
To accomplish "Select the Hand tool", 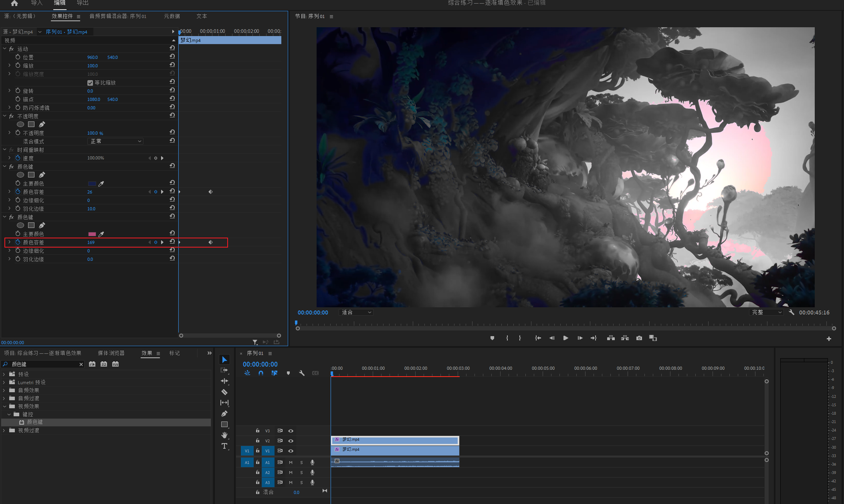I will tap(224, 435).
